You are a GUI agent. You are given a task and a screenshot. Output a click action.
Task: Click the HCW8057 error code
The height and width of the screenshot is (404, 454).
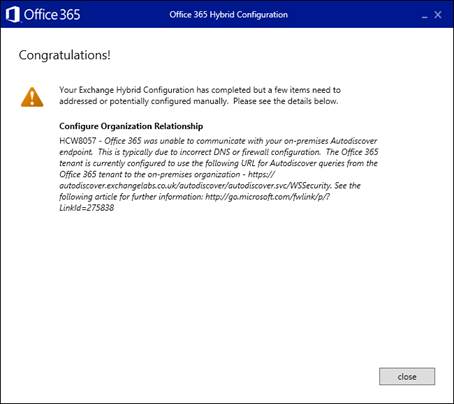tap(78, 141)
